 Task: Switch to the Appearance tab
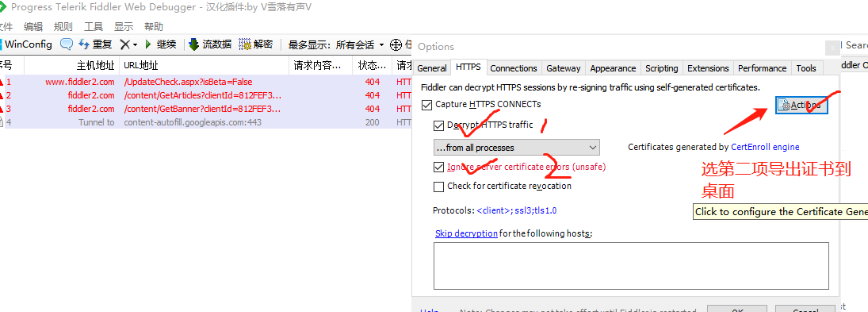(613, 68)
